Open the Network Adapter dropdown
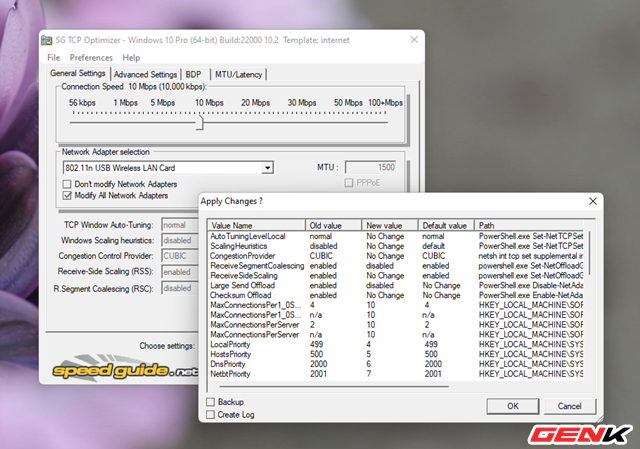 click(268, 168)
